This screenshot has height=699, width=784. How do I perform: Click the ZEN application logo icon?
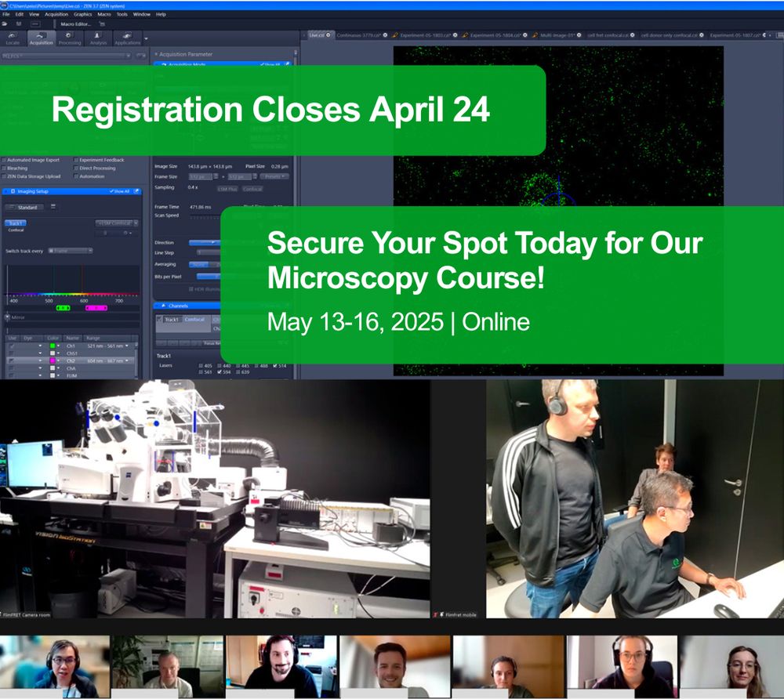tap(4, 5)
